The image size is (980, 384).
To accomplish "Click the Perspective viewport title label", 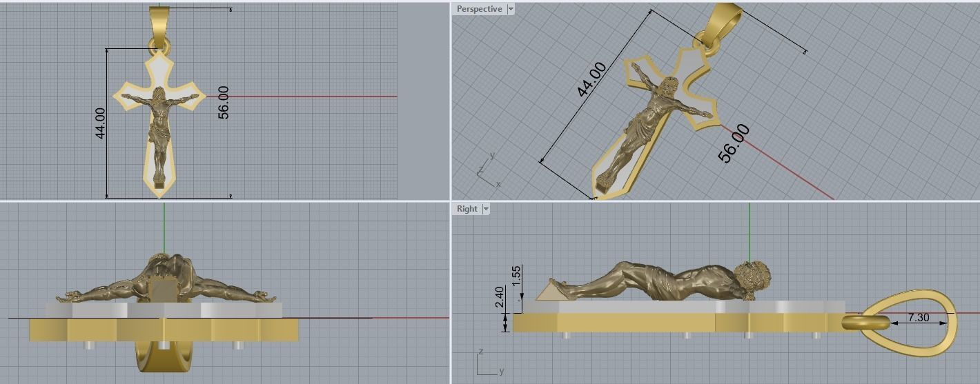I will point(479,9).
